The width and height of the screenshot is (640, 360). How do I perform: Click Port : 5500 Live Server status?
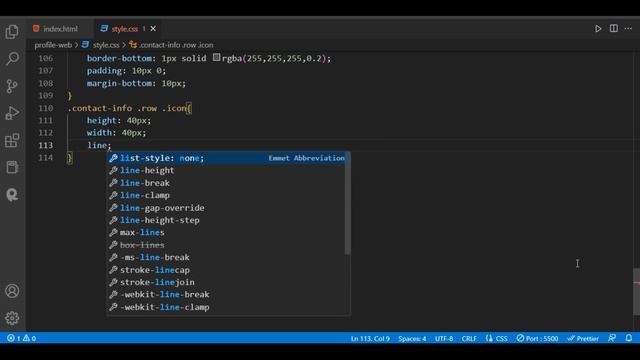pos(537,338)
